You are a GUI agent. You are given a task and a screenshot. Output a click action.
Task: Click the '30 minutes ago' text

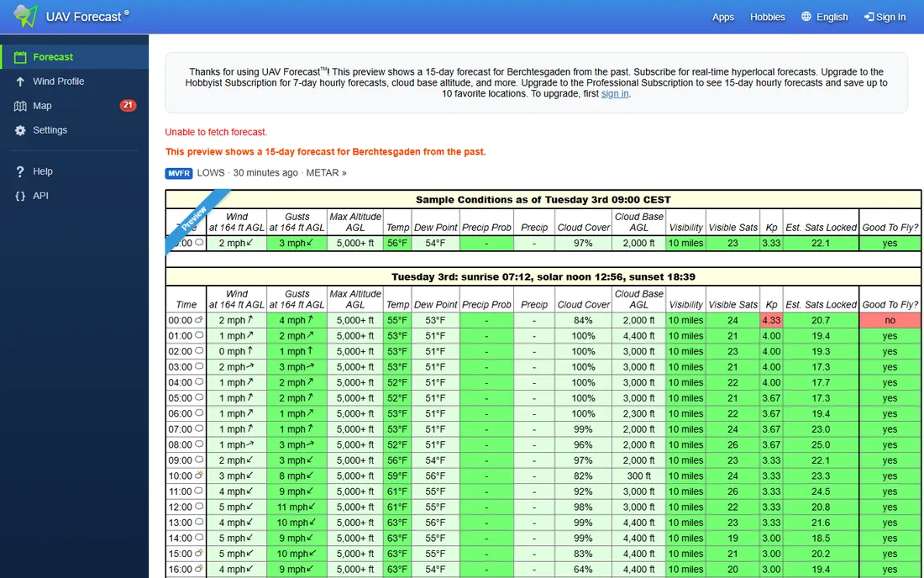265,173
